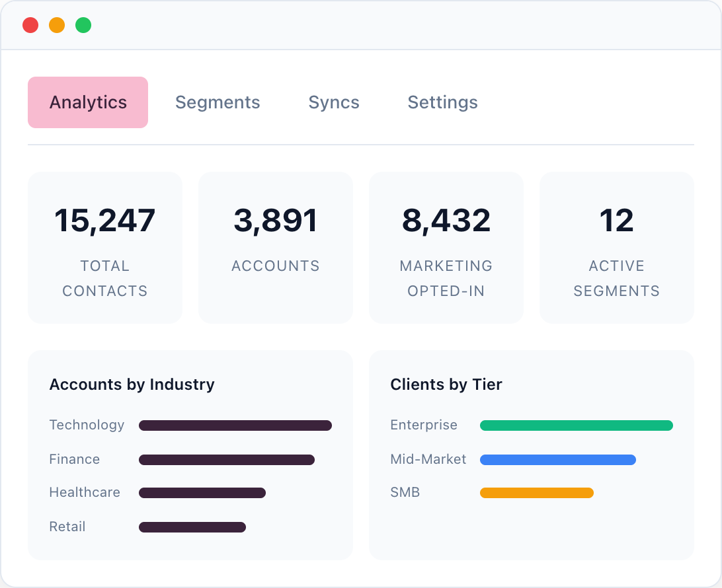Click the SMB tier label
This screenshot has height=588, width=722.
405,492
